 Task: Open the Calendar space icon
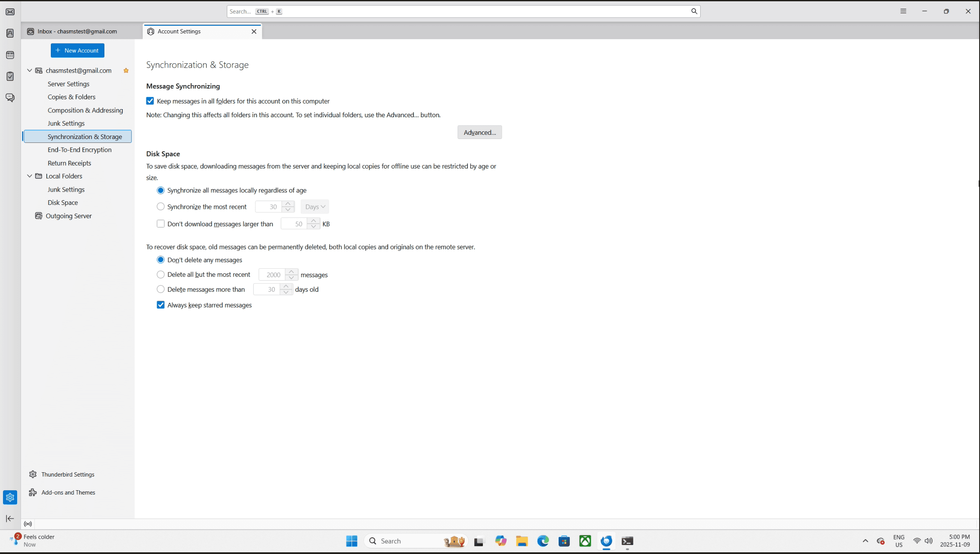(10, 55)
